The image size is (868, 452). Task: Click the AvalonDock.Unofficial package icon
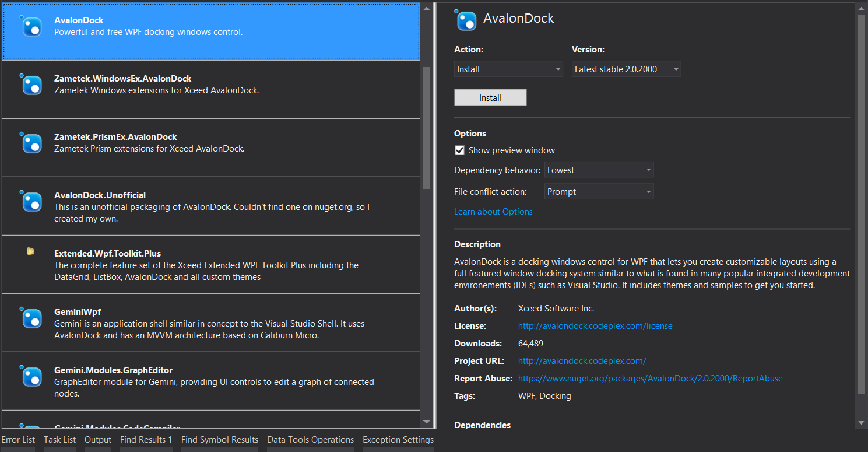(31, 201)
